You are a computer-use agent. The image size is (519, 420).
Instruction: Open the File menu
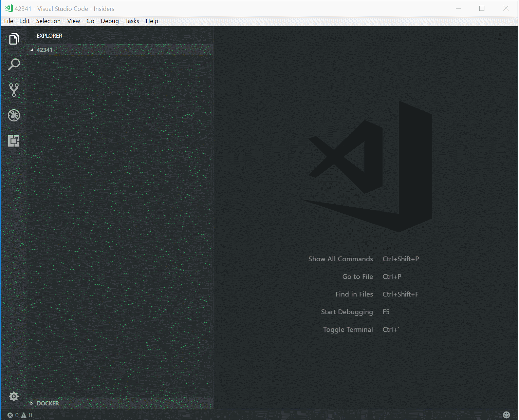point(9,21)
